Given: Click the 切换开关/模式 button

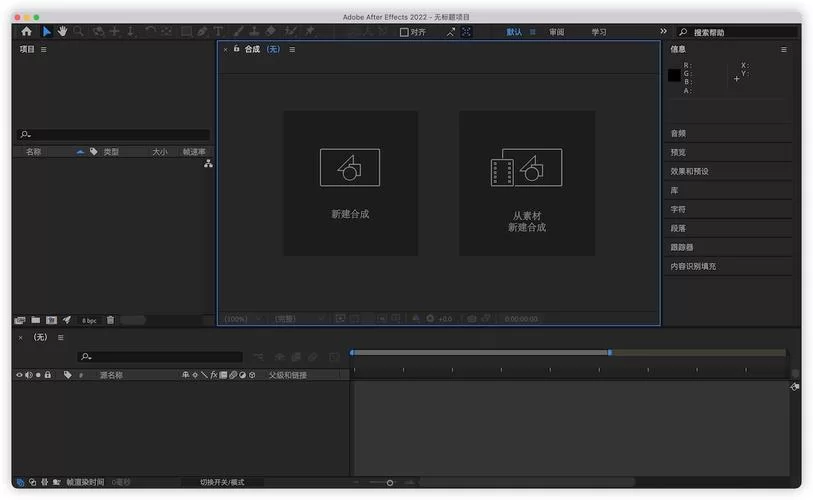Looking at the screenshot, I should 222,482.
